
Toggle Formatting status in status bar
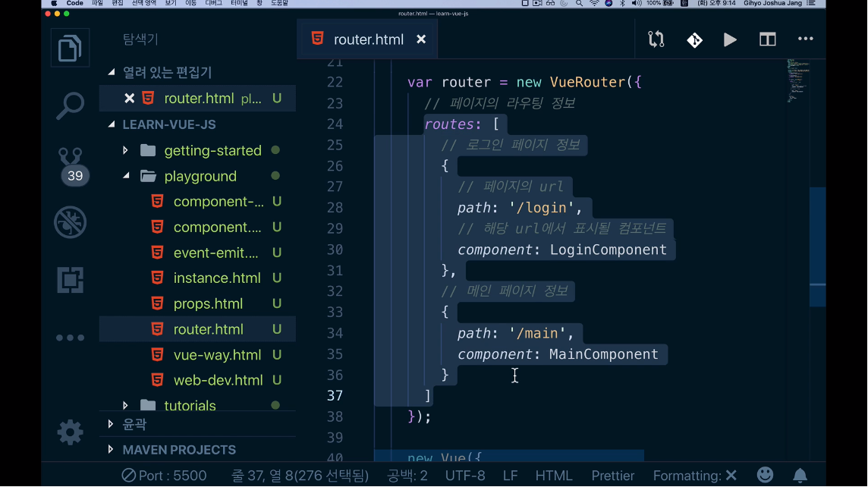point(694,476)
